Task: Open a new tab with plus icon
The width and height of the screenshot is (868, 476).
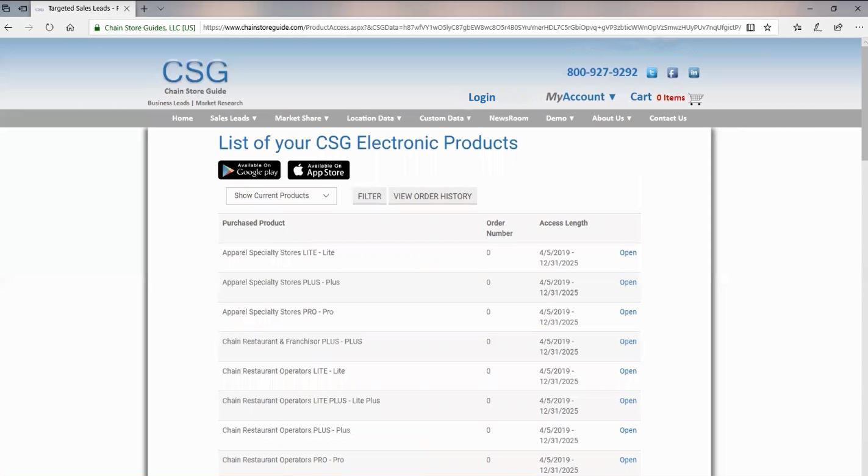Action: tap(144, 9)
